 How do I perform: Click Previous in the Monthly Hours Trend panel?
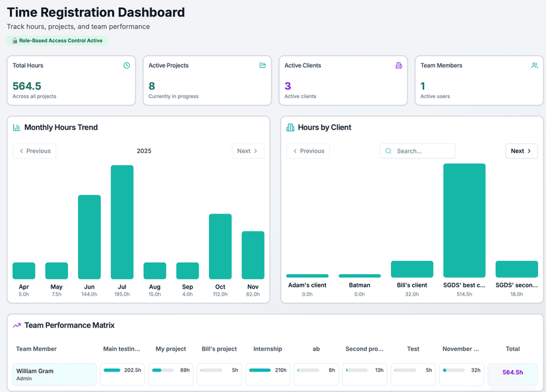click(34, 151)
